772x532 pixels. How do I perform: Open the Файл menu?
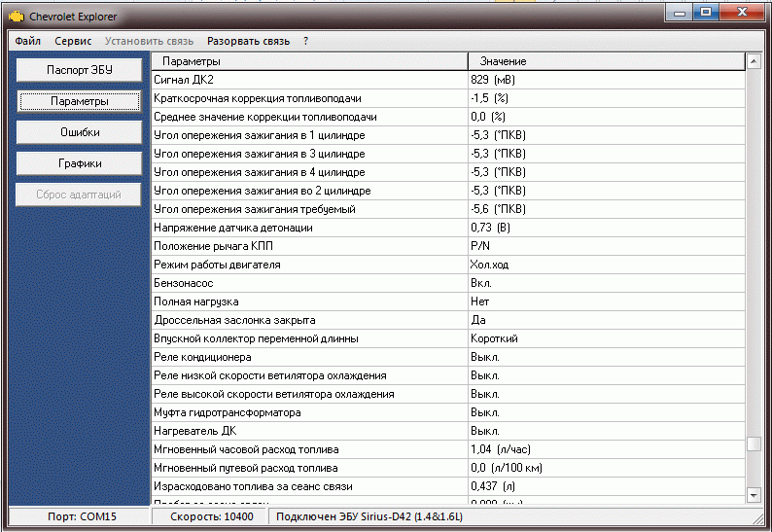pos(28,41)
